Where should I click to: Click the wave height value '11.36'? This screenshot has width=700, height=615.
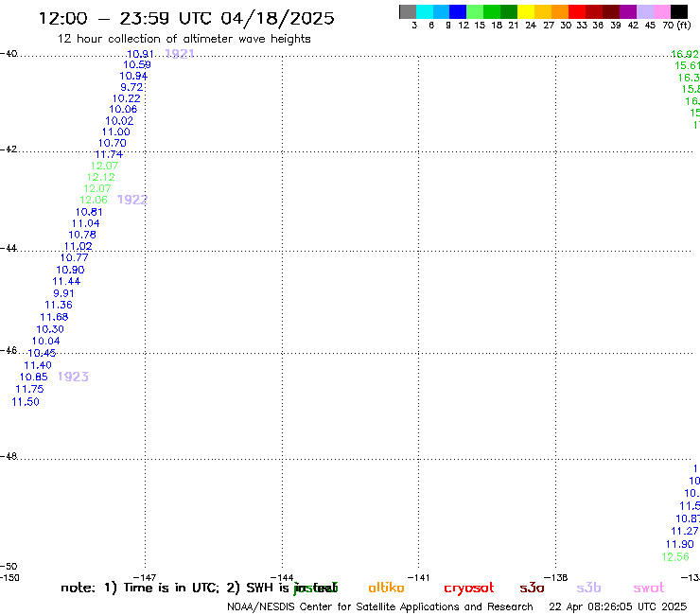(59, 305)
